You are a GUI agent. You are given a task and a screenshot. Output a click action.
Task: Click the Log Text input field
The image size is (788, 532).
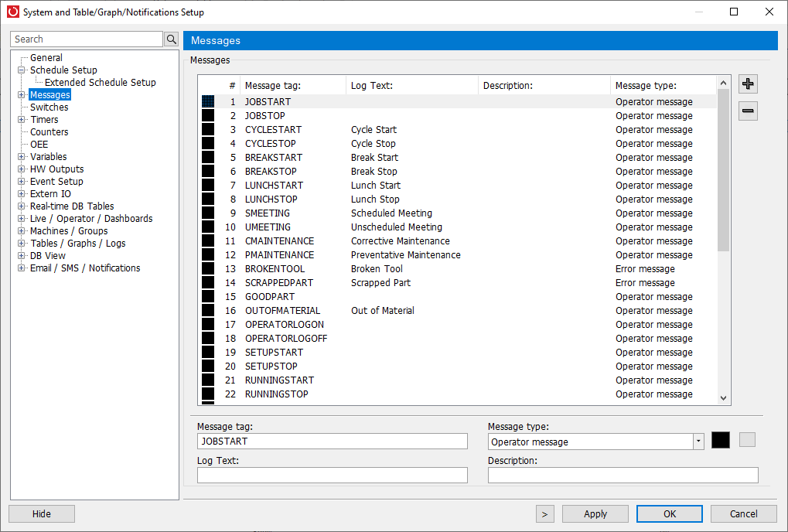tap(333, 476)
